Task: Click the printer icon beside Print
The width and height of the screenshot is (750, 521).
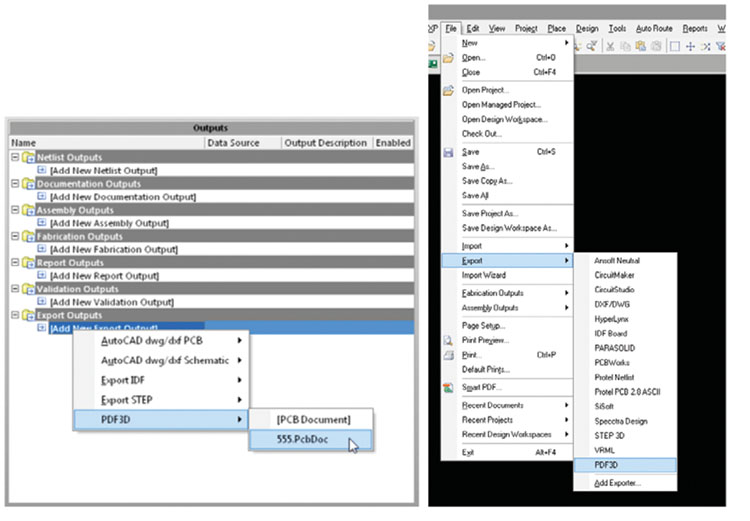Action: pos(447,355)
